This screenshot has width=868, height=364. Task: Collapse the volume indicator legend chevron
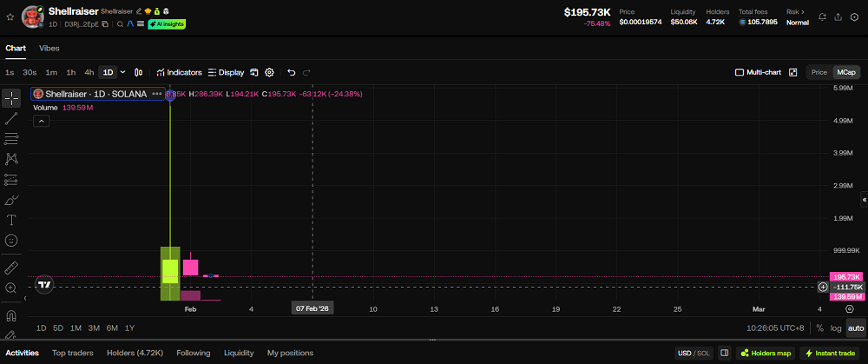(40, 122)
